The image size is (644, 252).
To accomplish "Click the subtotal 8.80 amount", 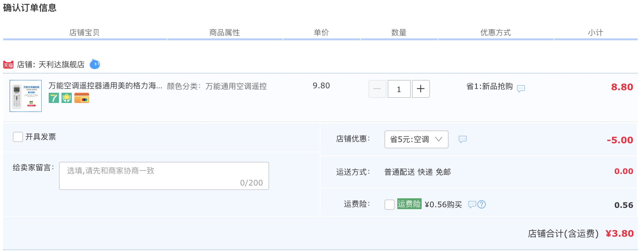I will (x=622, y=87).
